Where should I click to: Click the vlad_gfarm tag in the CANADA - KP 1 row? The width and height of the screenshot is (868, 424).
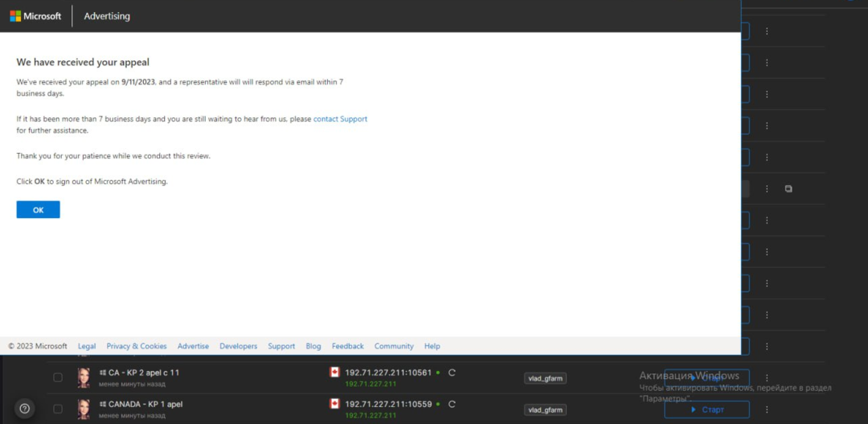pyautogui.click(x=545, y=410)
